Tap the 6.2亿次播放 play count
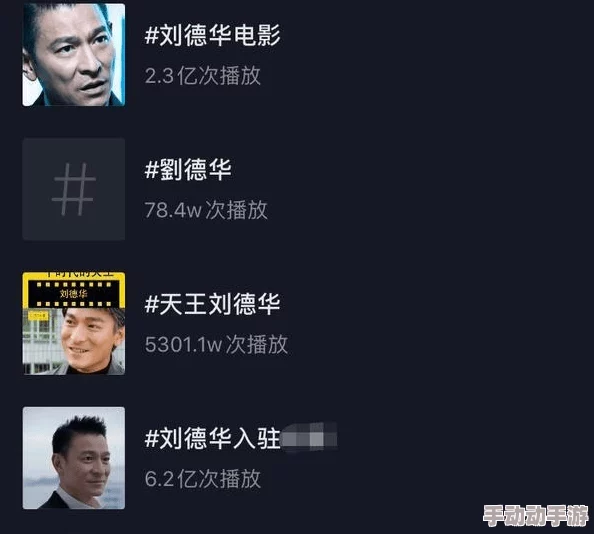Screen dimensions: 594x534 (x=203, y=479)
